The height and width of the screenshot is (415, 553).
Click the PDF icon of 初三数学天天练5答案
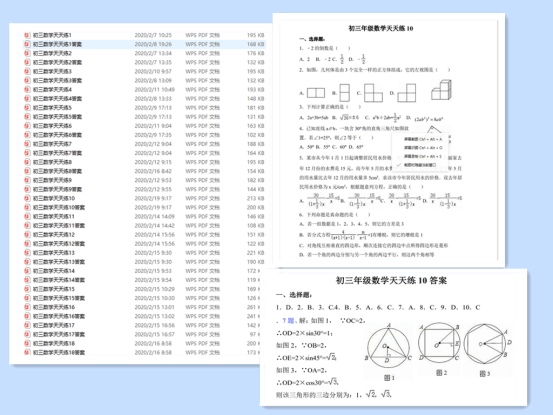point(27,117)
